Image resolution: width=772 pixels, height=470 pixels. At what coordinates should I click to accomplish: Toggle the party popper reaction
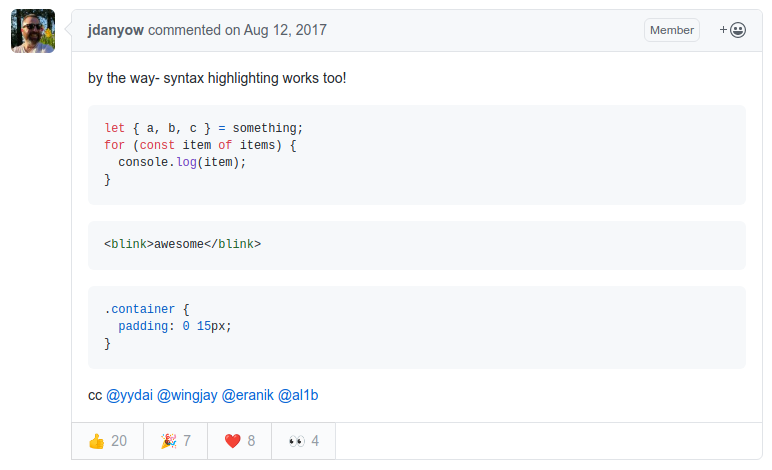(x=175, y=440)
